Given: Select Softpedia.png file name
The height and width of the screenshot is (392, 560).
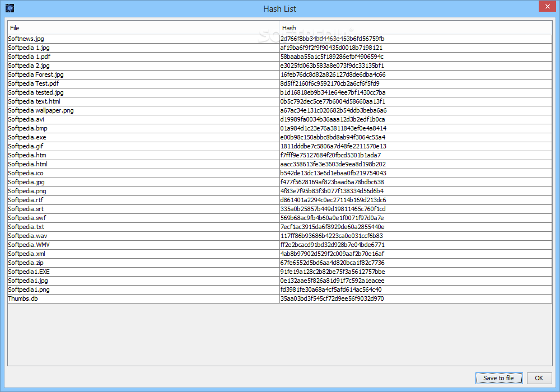Looking at the screenshot, I should [x=27, y=191].
